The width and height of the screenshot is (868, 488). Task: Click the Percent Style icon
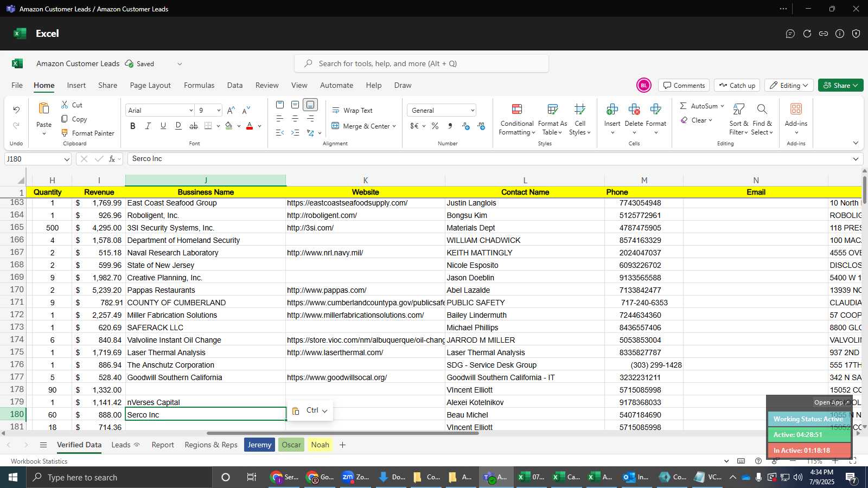[x=435, y=126]
